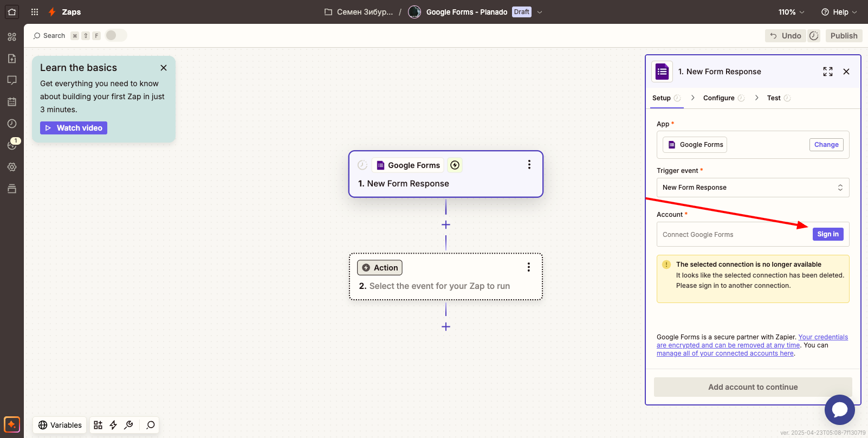
Task: Open manage all connected accounts link
Action: 725,353
